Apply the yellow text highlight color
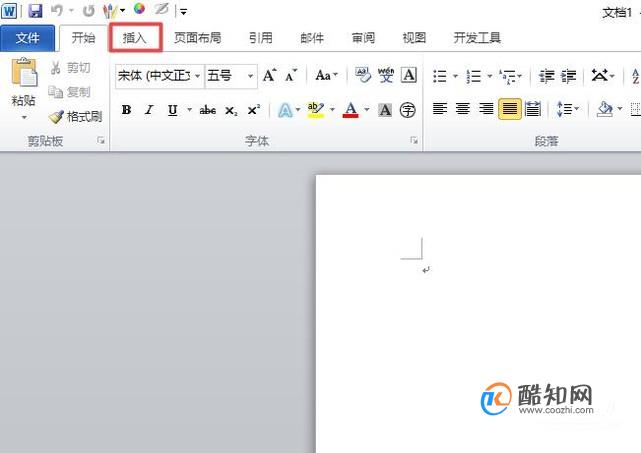 coord(315,110)
